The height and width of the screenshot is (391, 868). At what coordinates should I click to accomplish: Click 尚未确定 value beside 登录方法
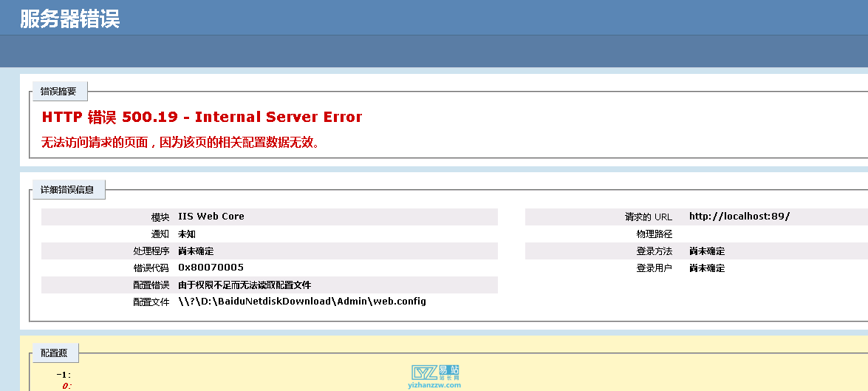(707, 251)
